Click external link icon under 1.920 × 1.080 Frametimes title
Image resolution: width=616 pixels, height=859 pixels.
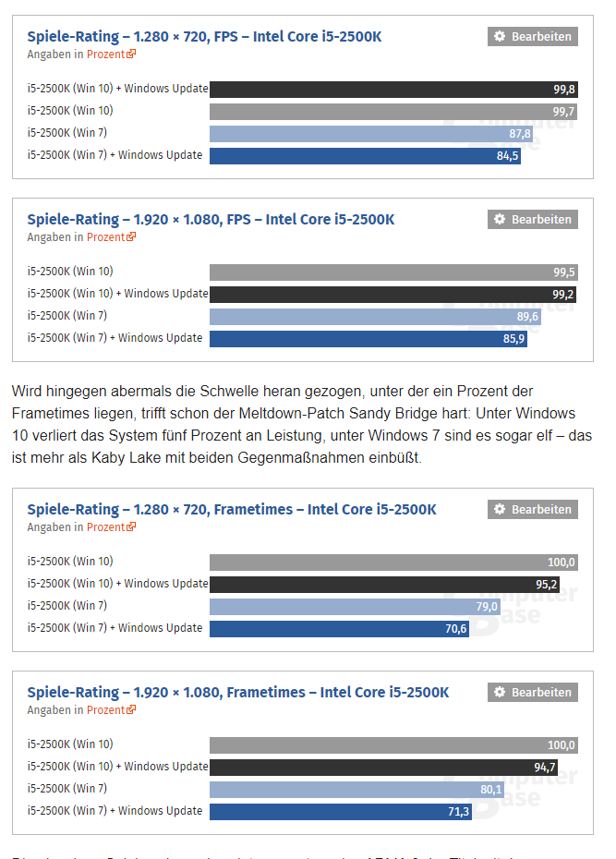[132, 710]
